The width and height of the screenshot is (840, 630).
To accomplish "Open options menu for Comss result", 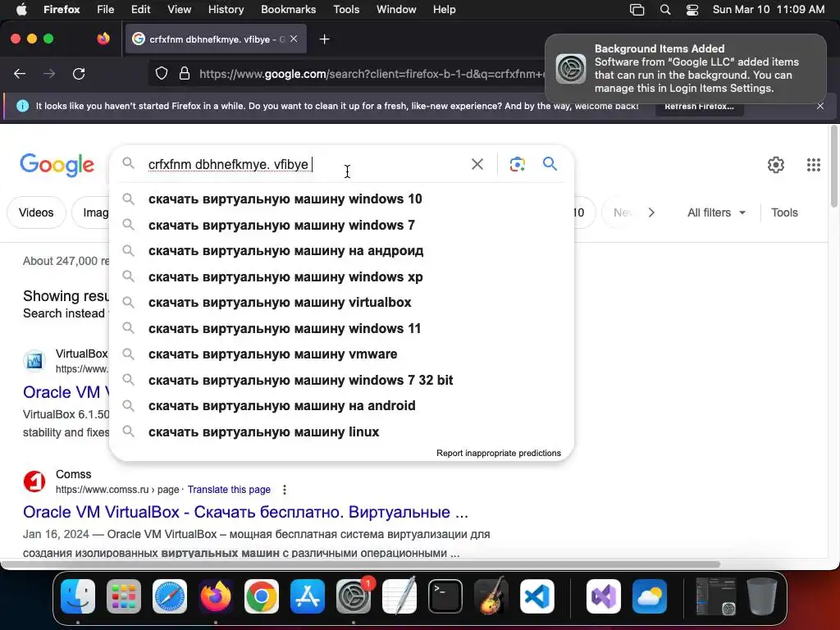I will pos(285,490).
